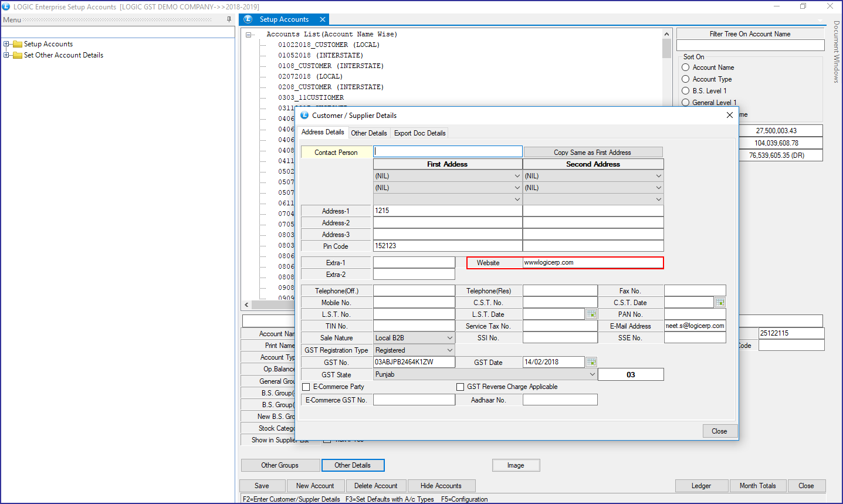This screenshot has width=843, height=504.
Task: Close the Setup Accounts tab
Action: 322,19
